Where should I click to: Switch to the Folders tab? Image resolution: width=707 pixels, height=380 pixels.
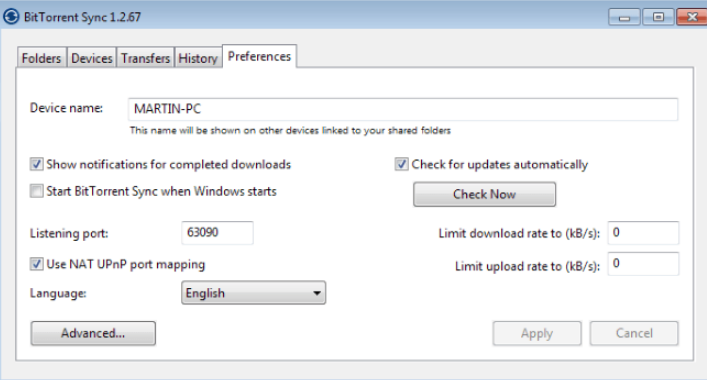pos(41,58)
